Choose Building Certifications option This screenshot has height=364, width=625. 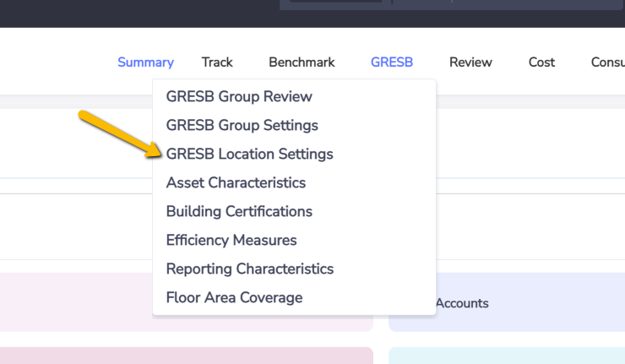[x=239, y=211]
